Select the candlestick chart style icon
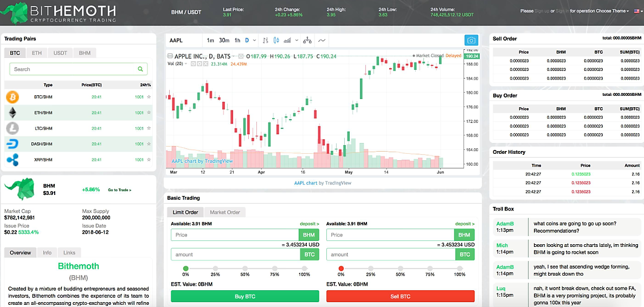Image resolution: width=644 pixels, height=307 pixels. pyautogui.click(x=276, y=40)
